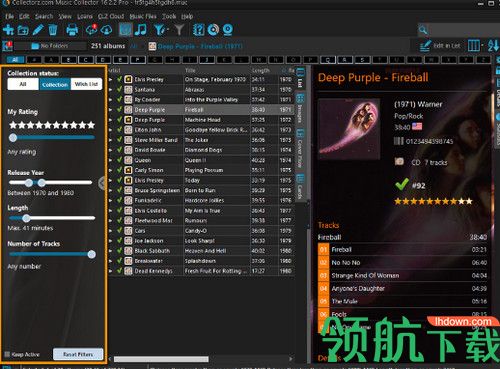The height and width of the screenshot is (369, 500).
Task: Expand the David Bowie album row
Action: (111, 150)
